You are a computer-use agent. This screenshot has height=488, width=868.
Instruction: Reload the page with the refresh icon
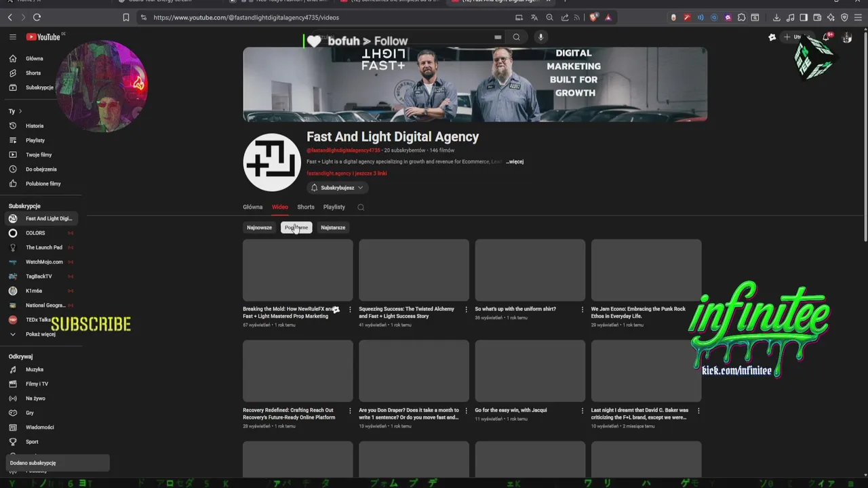[x=37, y=18]
